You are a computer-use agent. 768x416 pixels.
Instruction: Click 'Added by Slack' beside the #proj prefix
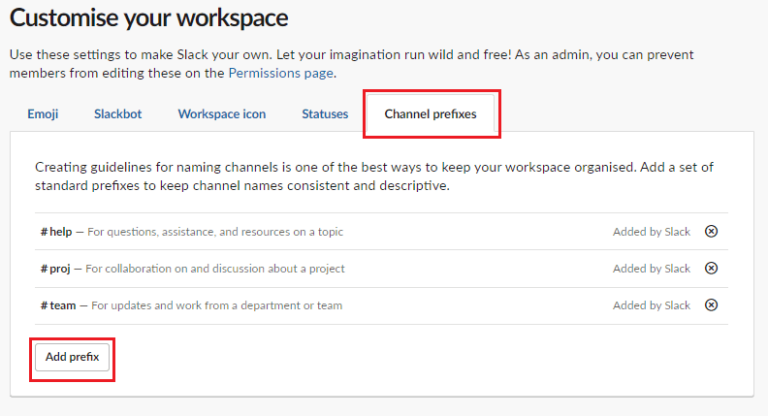[651, 269]
